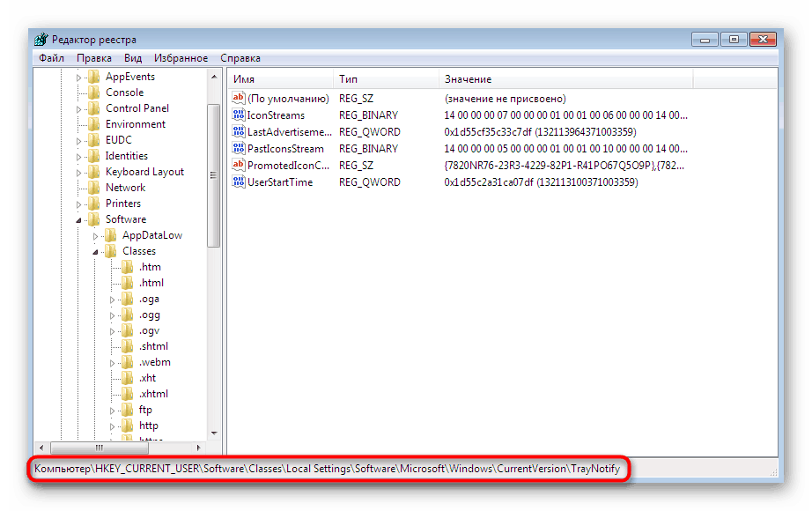The image size is (812, 511).
Task: Click the .htm folder icon
Action: click(x=128, y=267)
